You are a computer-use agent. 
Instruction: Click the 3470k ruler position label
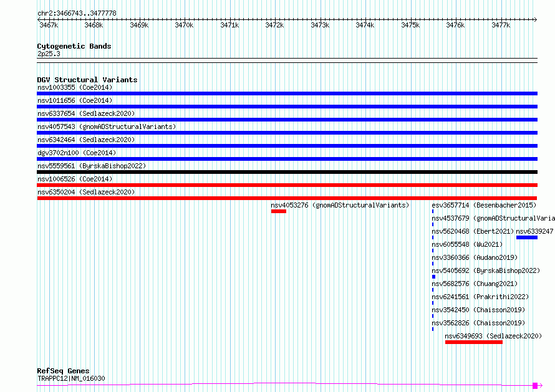[184, 25]
